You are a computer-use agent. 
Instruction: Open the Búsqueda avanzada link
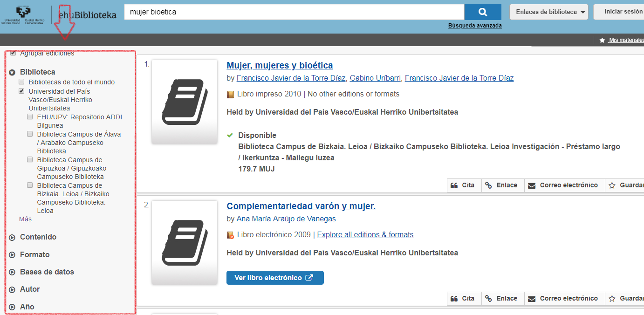click(x=475, y=26)
